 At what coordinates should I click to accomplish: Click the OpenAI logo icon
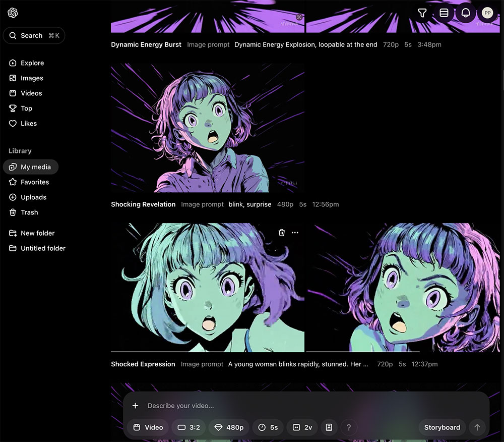click(13, 13)
